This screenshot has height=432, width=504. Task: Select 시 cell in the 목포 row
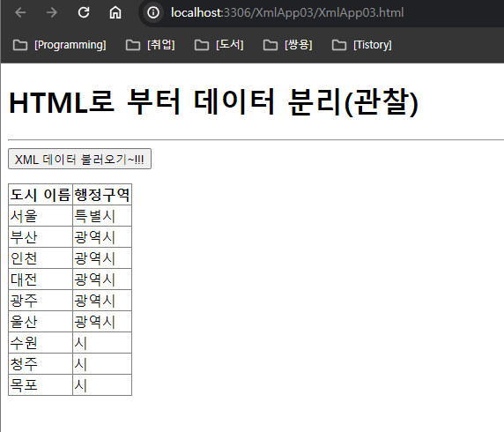[102, 385]
